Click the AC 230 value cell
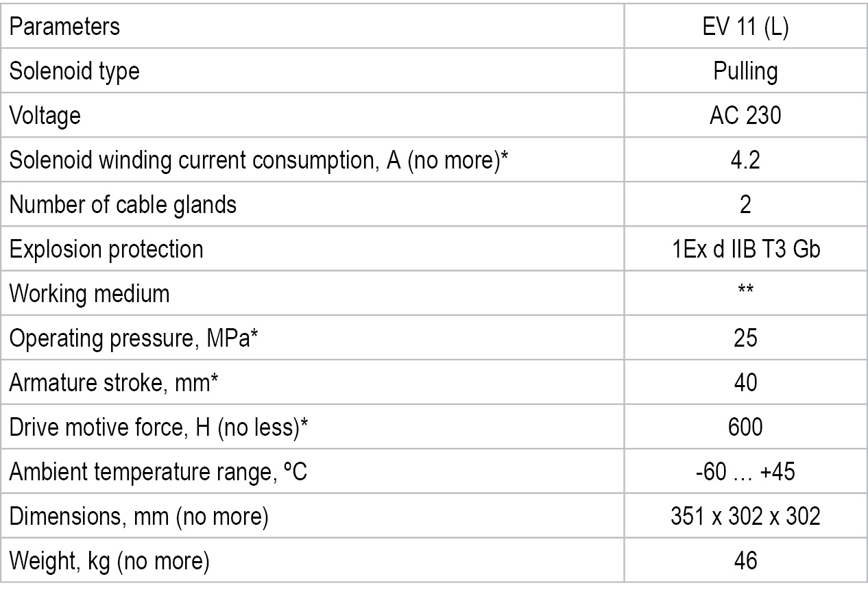Viewport: 868px width, 594px height. coord(745,116)
